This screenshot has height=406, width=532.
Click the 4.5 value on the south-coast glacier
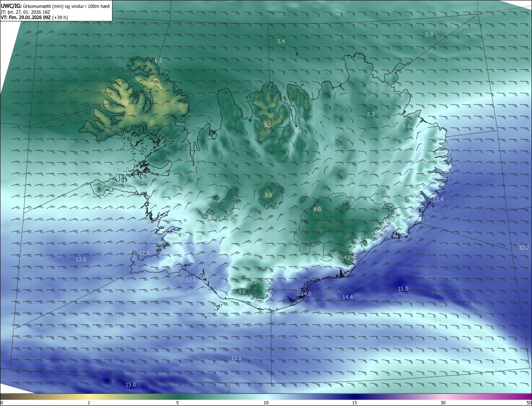point(241,291)
